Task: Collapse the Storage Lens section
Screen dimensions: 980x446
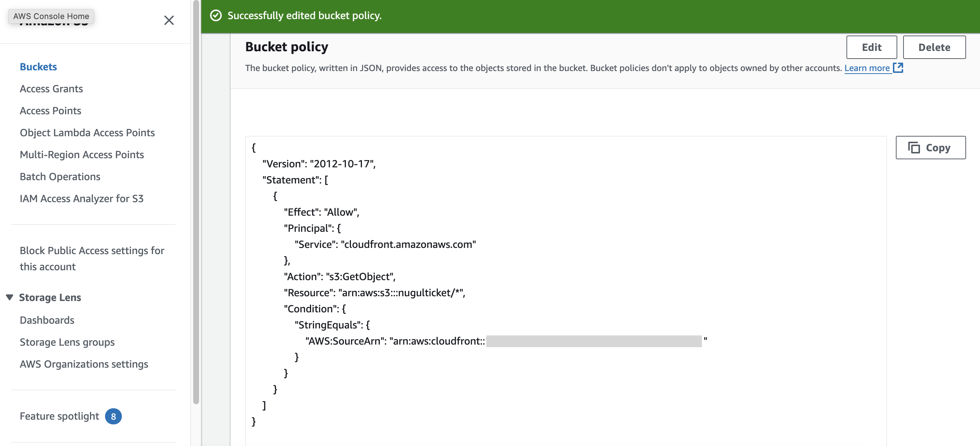Action: click(x=10, y=297)
